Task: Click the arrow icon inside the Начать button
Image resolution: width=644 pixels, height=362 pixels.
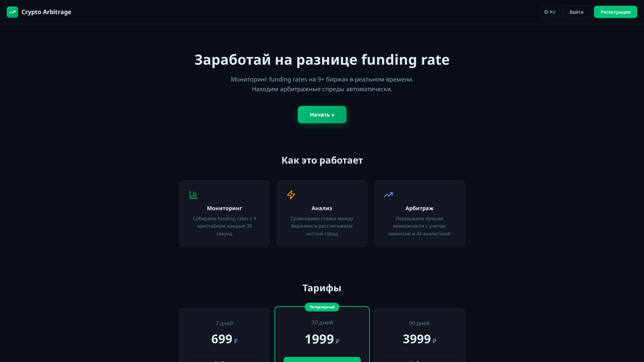Action: click(332, 115)
